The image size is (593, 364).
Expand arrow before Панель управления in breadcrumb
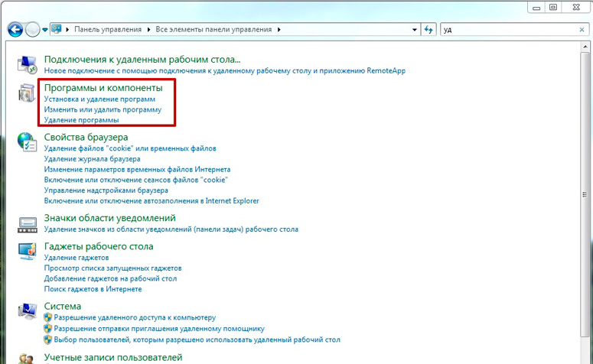[x=67, y=30]
